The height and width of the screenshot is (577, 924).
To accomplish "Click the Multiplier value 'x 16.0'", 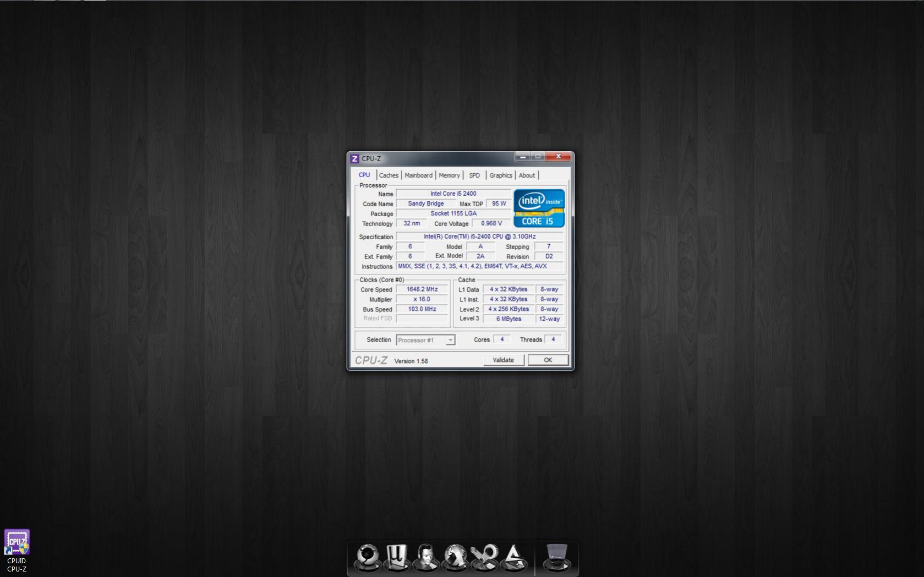I will [422, 299].
